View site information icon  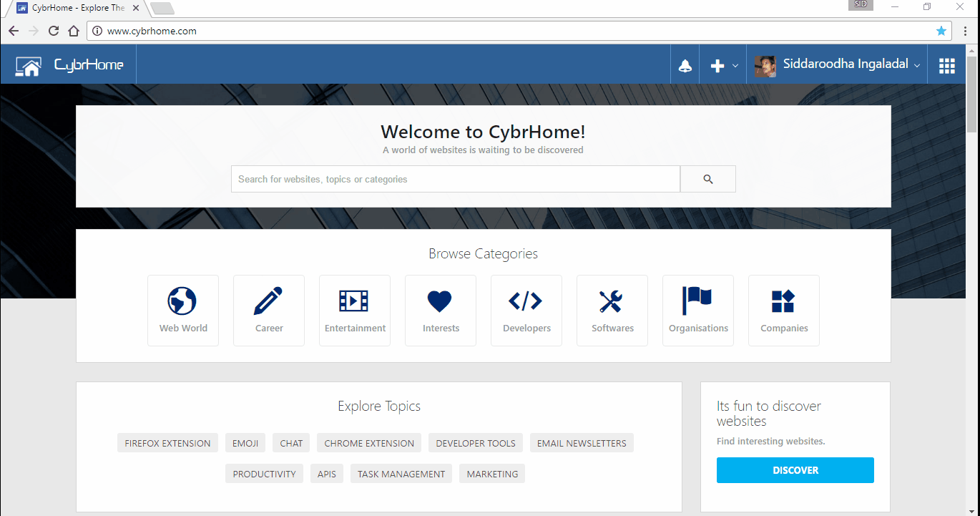tap(98, 31)
